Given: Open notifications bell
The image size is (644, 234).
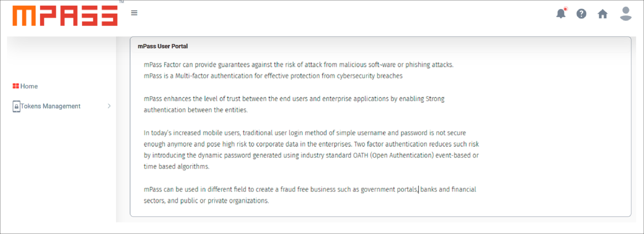Looking at the screenshot, I should pyautogui.click(x=561, y=13).
